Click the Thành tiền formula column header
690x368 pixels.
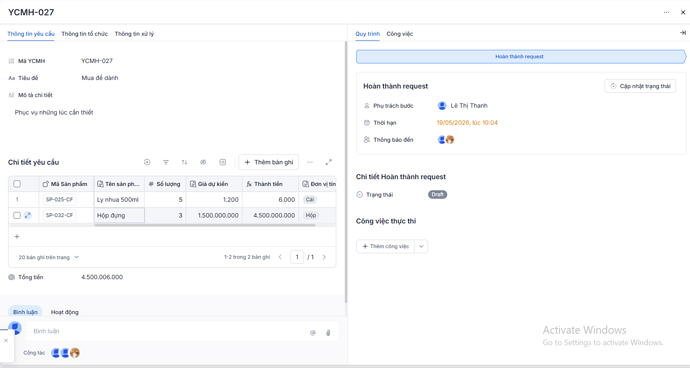[x=270, y=184]
